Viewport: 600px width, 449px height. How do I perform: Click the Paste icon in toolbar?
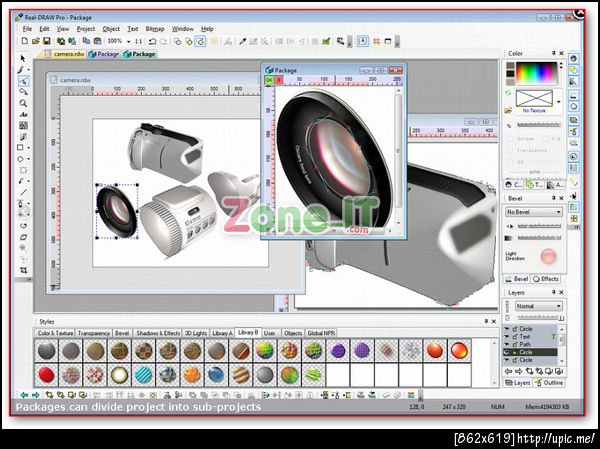(x=98, y=41)
